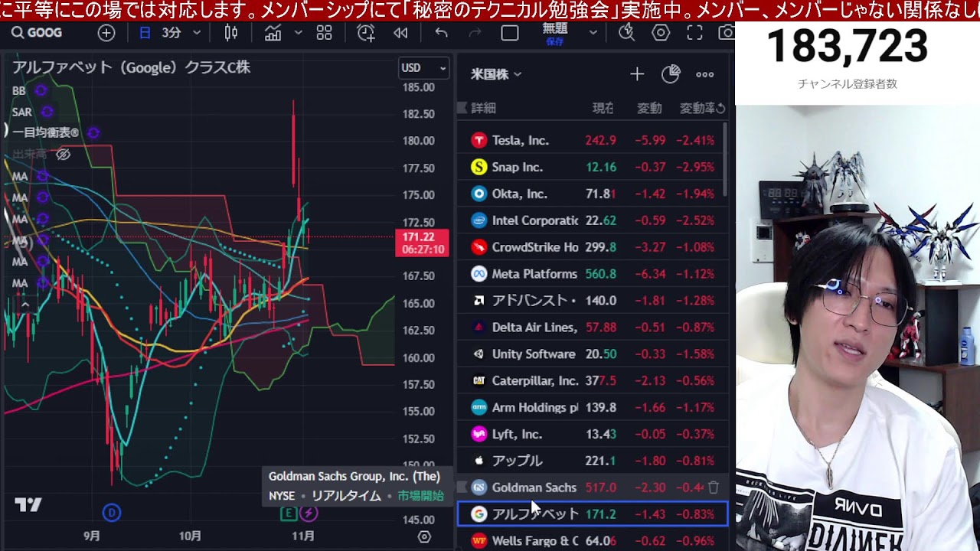Click the create alert clock icon
Viewport: 980px width, 551px height.
point(365,33)
